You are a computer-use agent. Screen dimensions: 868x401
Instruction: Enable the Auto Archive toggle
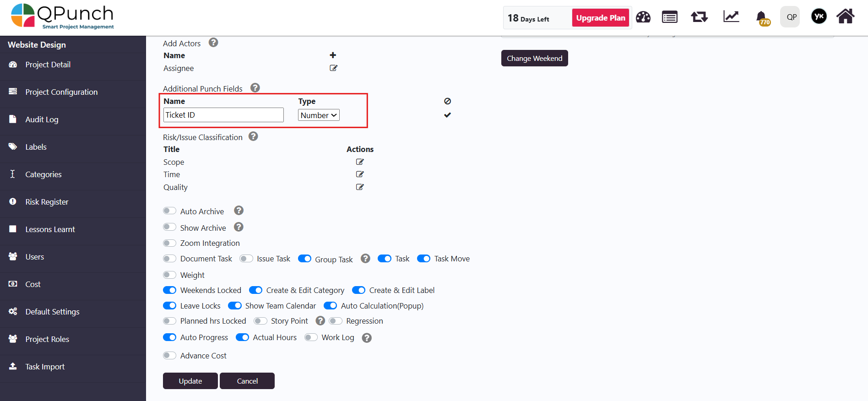(x=169, y=211)
